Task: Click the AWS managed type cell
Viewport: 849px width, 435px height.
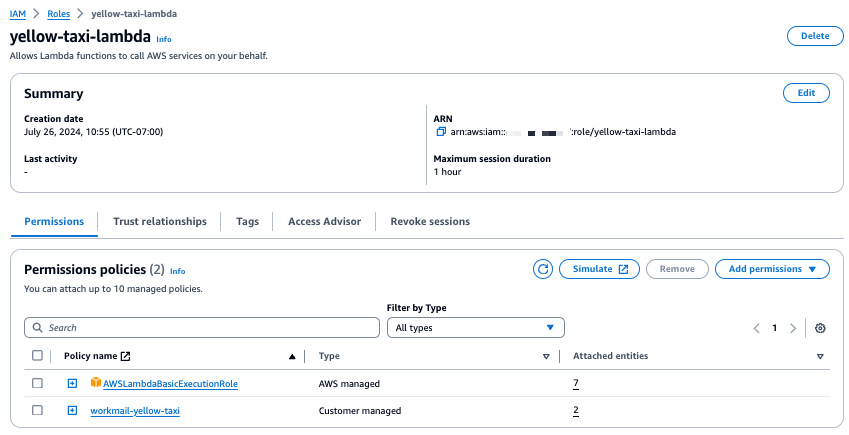Action: [x=349, y=384]
